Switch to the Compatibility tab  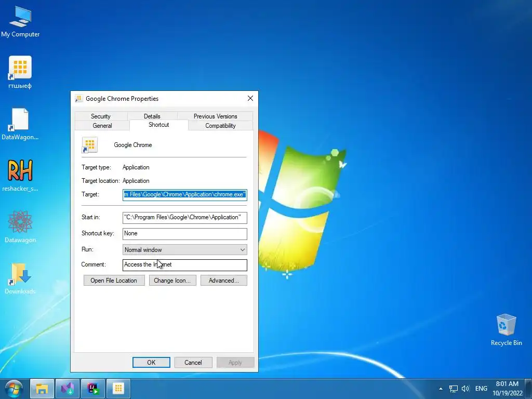220,126
